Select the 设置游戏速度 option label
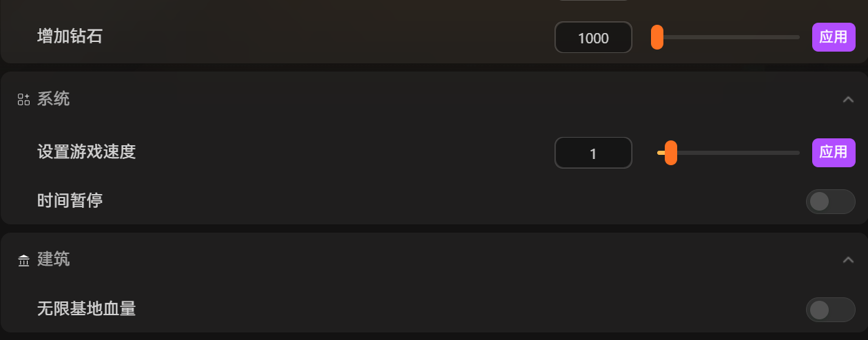Image resolution: width=868 pixels, height=340 pixels. click(x=86, y=152)
